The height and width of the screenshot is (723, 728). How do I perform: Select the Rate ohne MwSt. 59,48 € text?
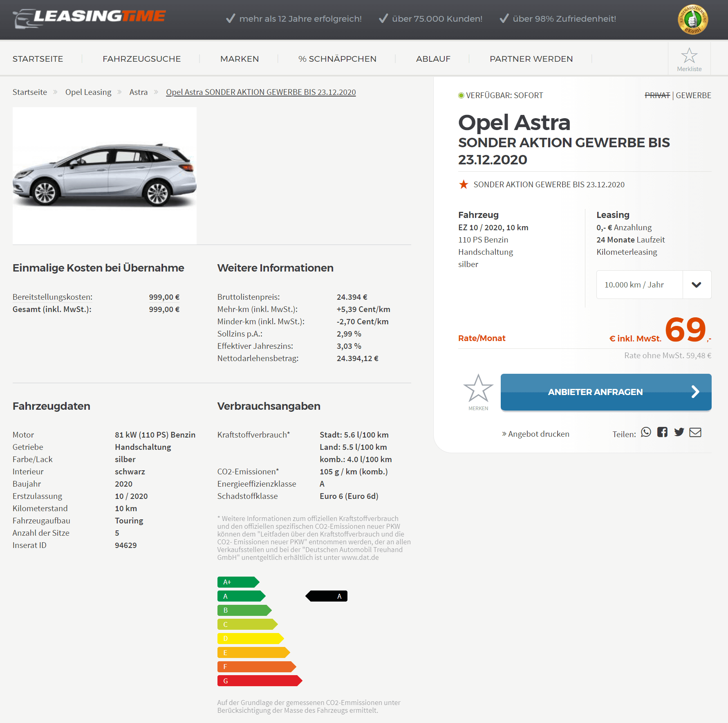coord(668,355)
